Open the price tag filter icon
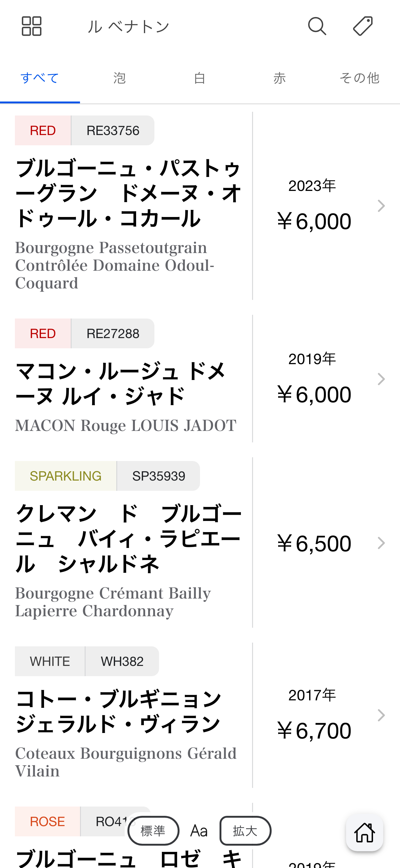 362,26
